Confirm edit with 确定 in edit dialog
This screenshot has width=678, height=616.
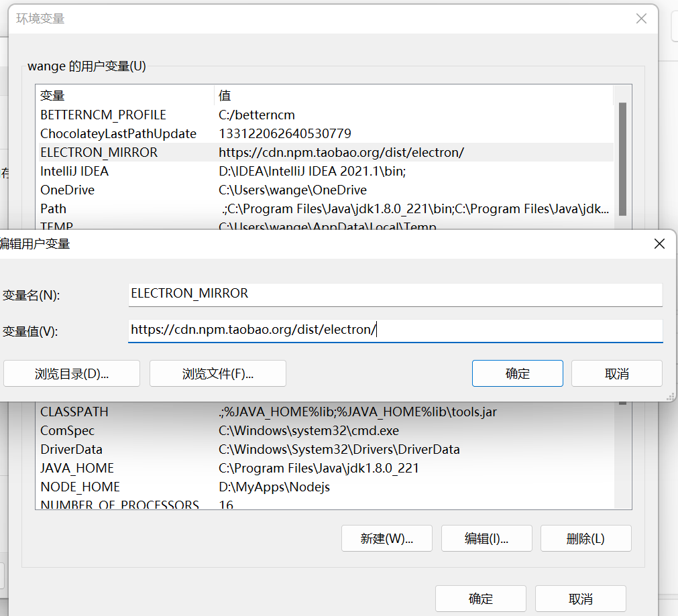[x=517, y=374]
